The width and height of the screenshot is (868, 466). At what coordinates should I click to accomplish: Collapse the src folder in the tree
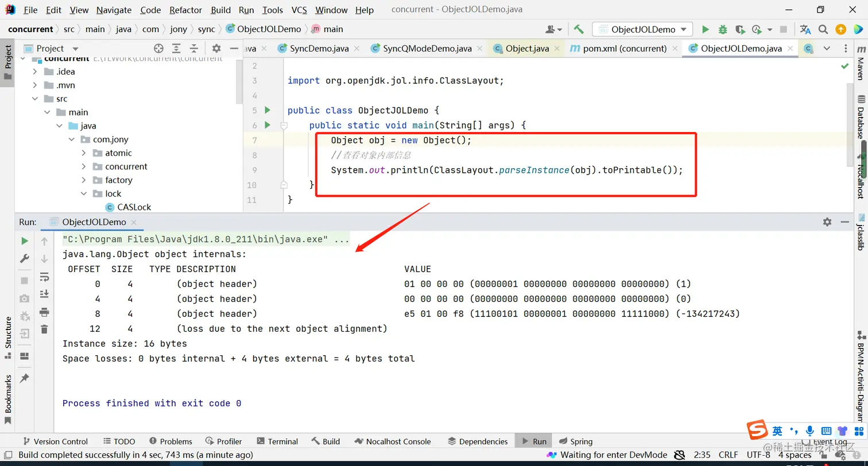(x=35, y=99)
